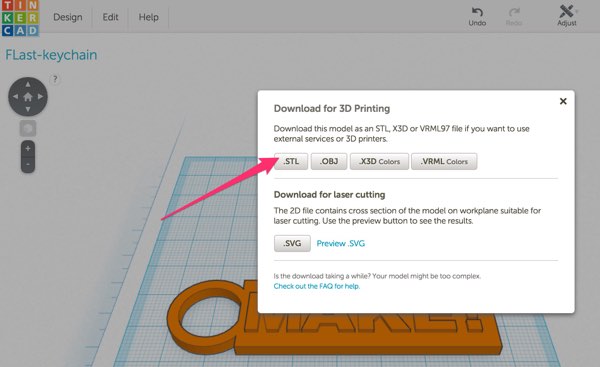The image size is (600, 367).
Task: Undo the last action
Action: [x=477, y=17]
